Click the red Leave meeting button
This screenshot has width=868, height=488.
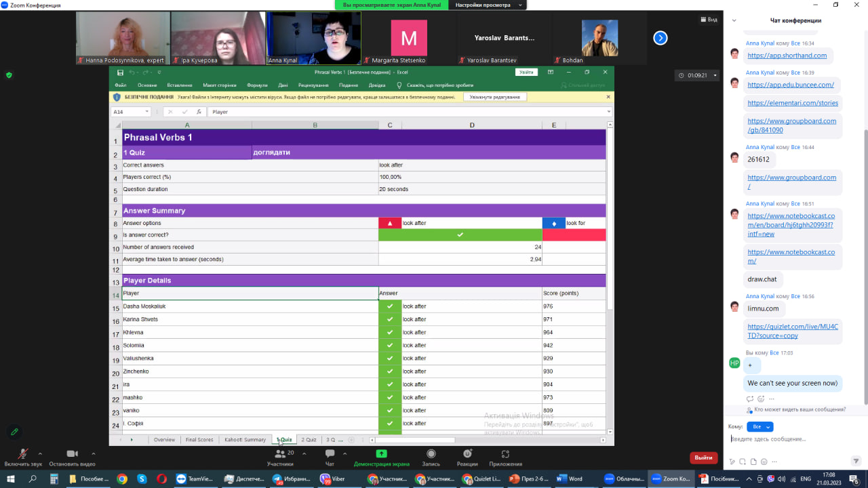703,457
